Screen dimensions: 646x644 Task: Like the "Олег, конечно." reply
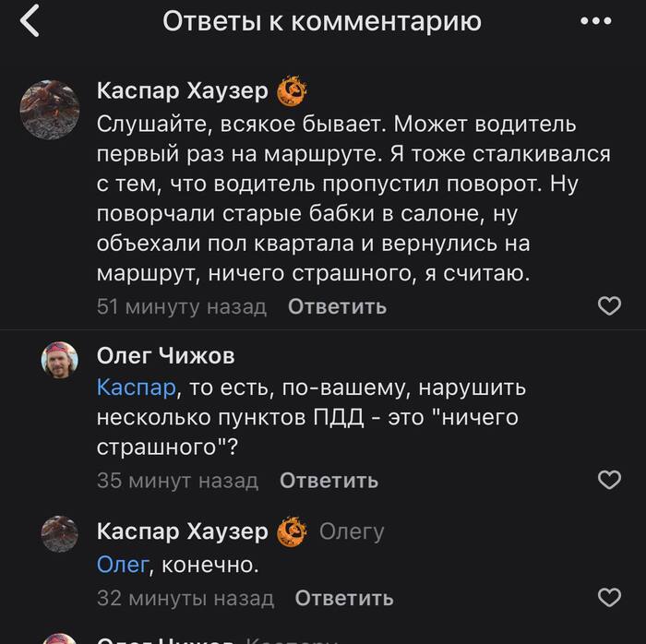pos(609,598)
